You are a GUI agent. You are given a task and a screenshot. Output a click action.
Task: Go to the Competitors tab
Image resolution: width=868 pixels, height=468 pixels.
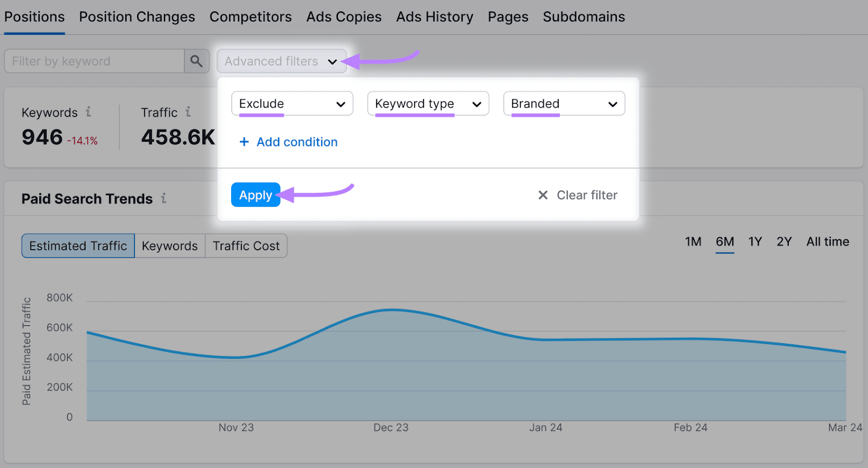coord(251,17)
